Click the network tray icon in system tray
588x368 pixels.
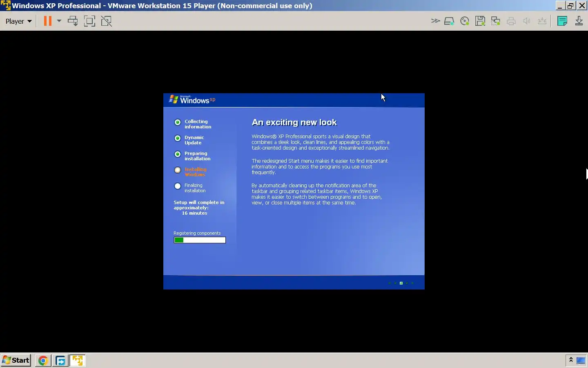click(x=581, y=361)
